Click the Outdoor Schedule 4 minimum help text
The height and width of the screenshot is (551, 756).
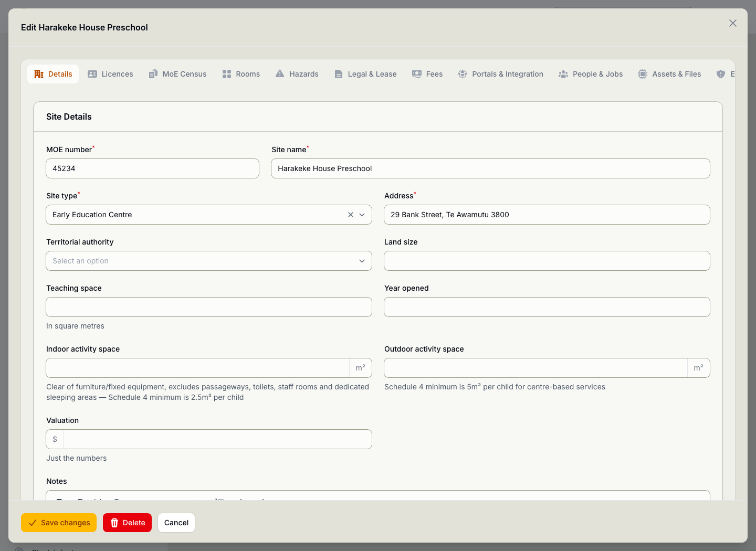495,387
